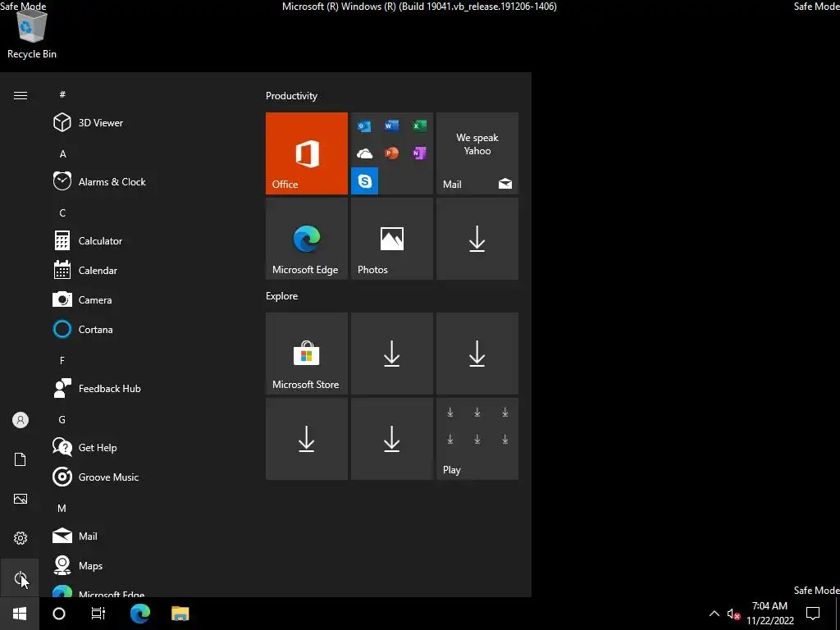Screen dimensions: 840x630
Task: Open the Photos tile
Action: (391, 239)
